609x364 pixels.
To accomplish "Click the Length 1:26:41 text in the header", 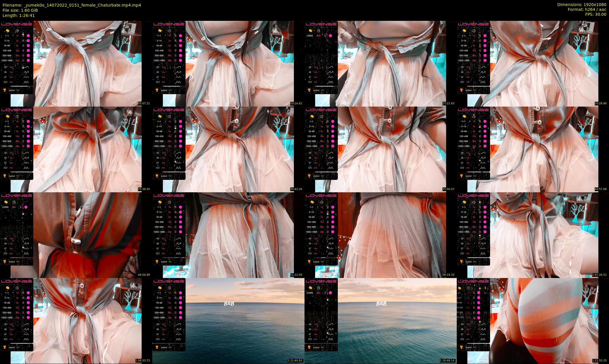I will [19, 15].
